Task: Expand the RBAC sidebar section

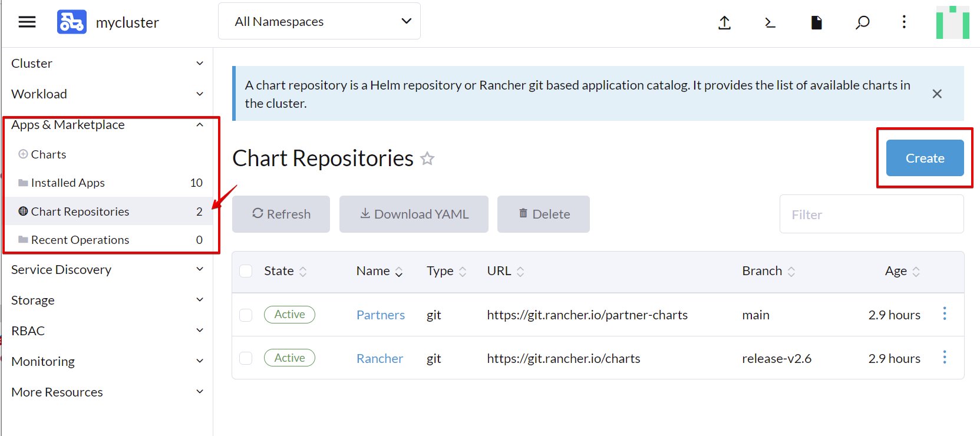Action: pyautogui.click(x=107, y=331)
